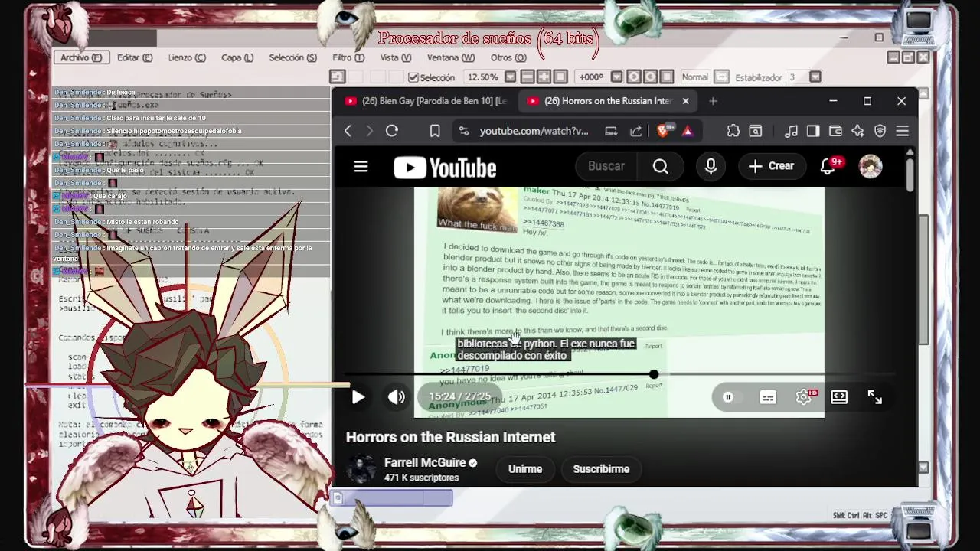Image resolution: width=980 pixels, height=551 pixels.
Task: Click the video progress scrubber handle
Action: click(x=653, y=374)
